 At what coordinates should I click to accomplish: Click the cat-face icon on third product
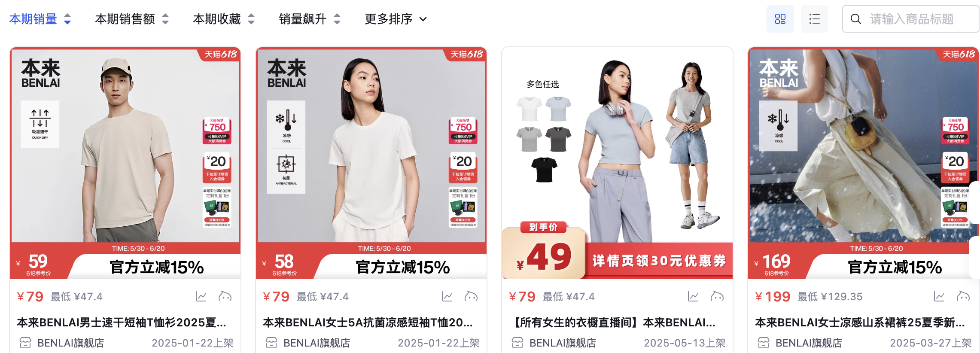click(717, 296)
